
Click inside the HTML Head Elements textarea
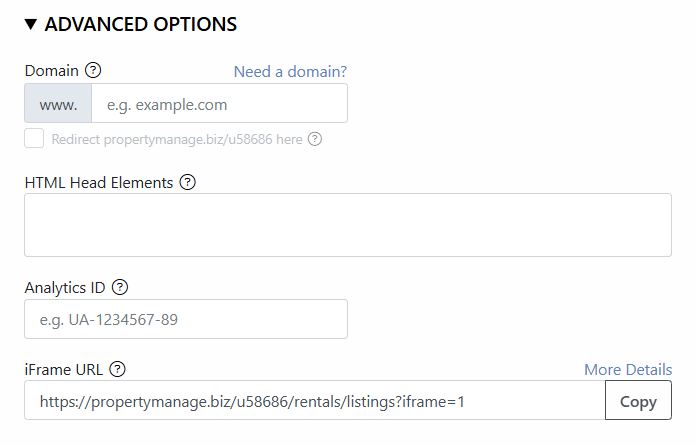348,225
